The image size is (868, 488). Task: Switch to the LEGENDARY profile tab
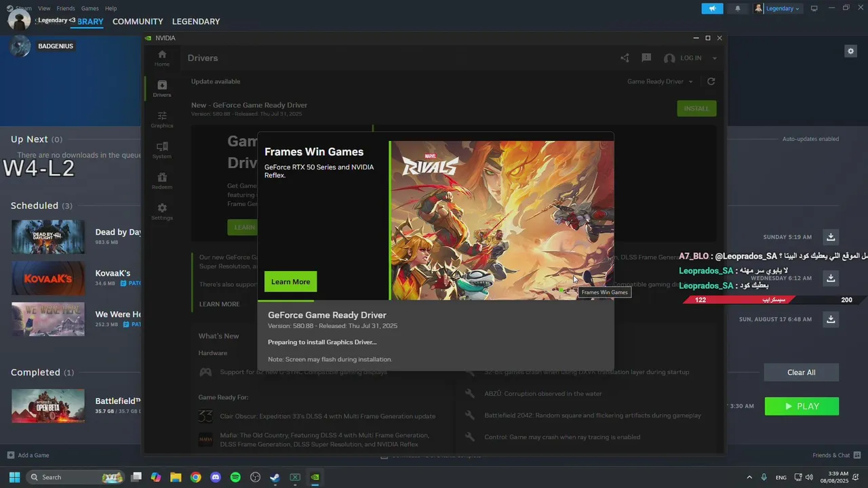[196, 22]
